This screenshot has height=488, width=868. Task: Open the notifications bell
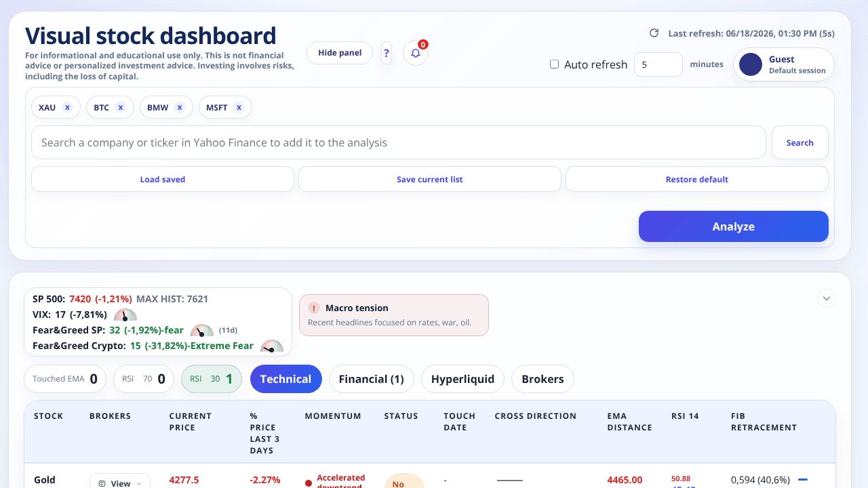[416, 53]
